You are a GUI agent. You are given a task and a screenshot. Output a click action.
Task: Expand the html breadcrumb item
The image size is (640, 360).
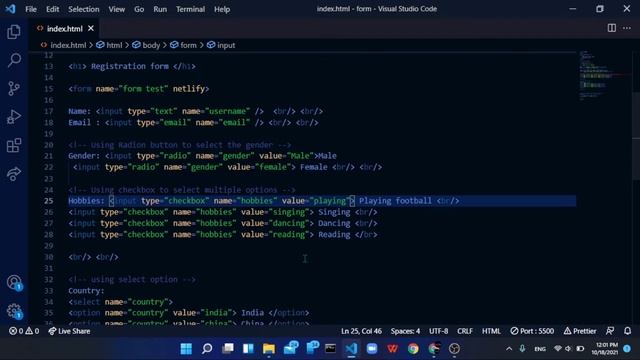click(109, 45)
